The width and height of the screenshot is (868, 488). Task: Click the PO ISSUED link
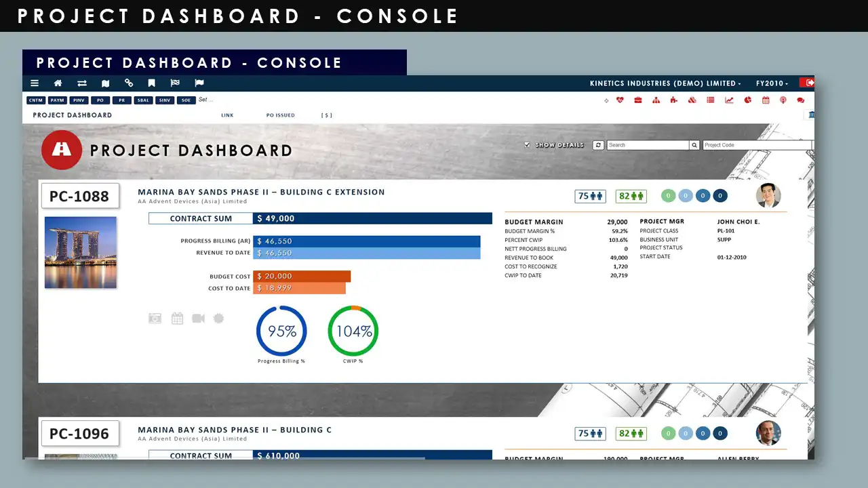281,115
